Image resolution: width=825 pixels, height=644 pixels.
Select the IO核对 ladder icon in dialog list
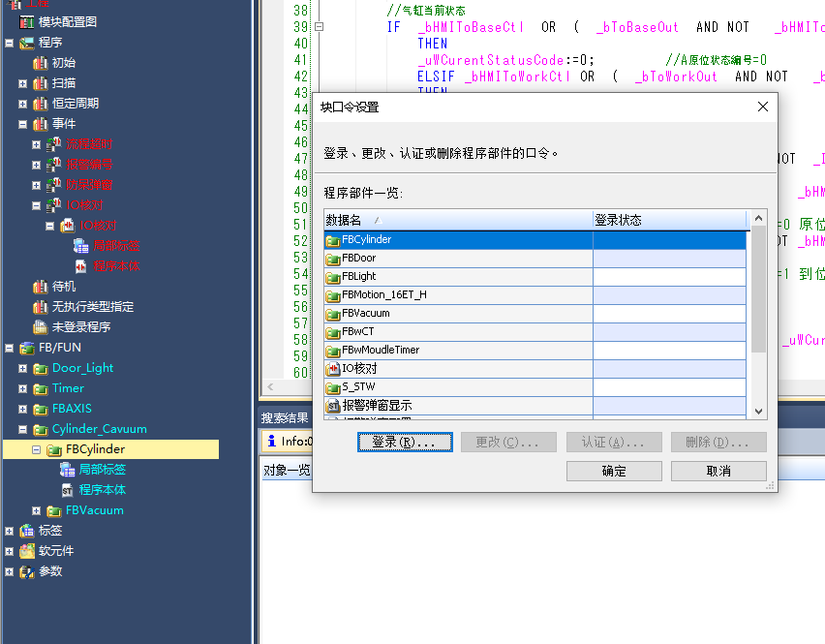coord(333,369)
